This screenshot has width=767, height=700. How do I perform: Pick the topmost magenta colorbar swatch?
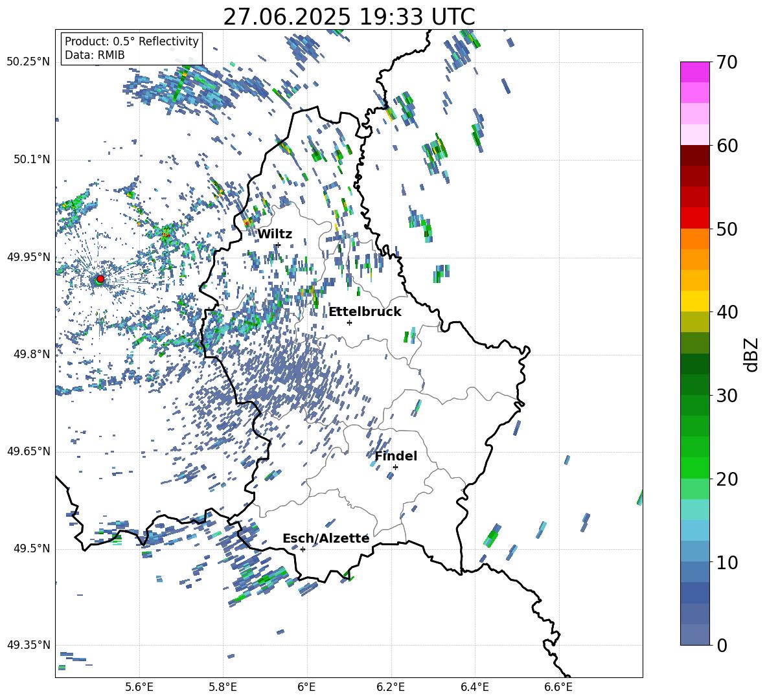695,72
